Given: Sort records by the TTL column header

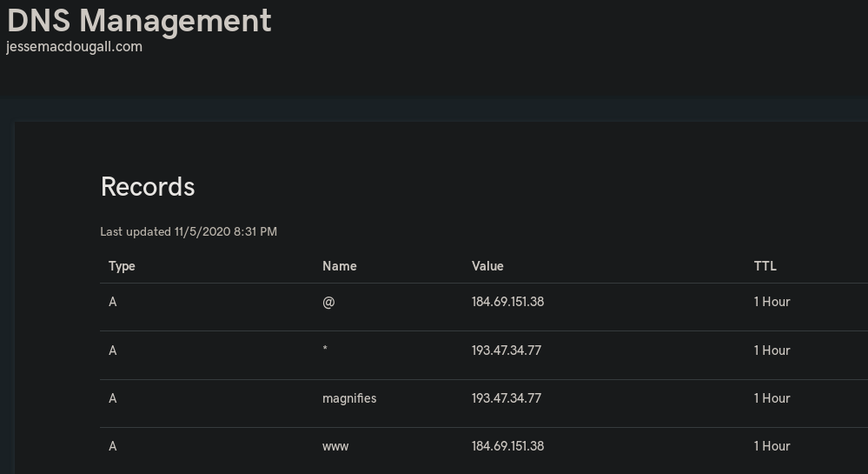Looking at the screenshot, I should [x=765, y=266].
